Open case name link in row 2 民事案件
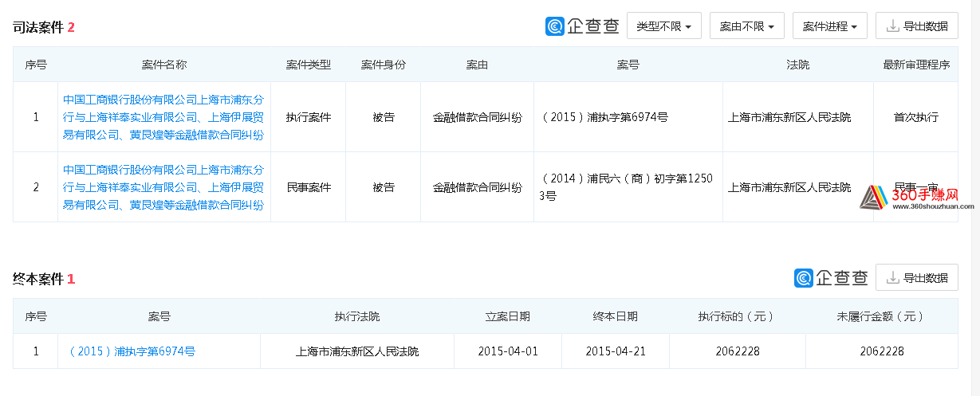This screenshot has height=396, width=980. pos(163,187)
